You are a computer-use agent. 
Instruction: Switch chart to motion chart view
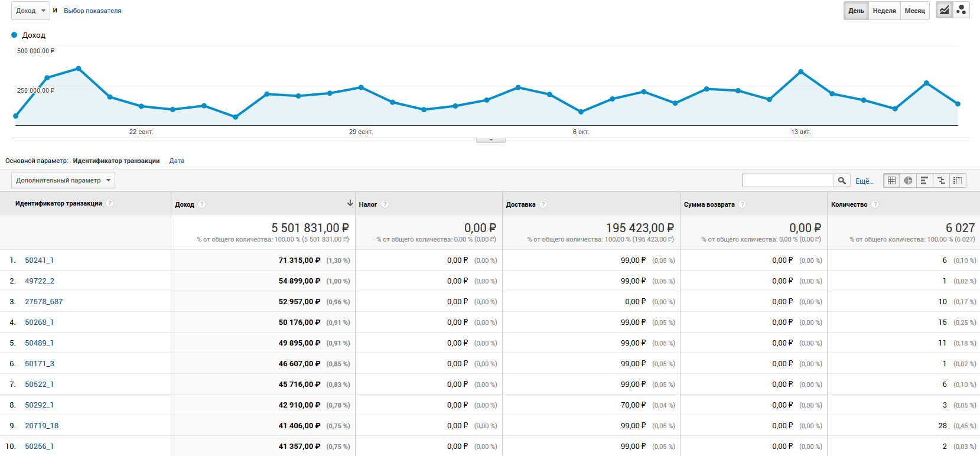click(x=961, y=10)
